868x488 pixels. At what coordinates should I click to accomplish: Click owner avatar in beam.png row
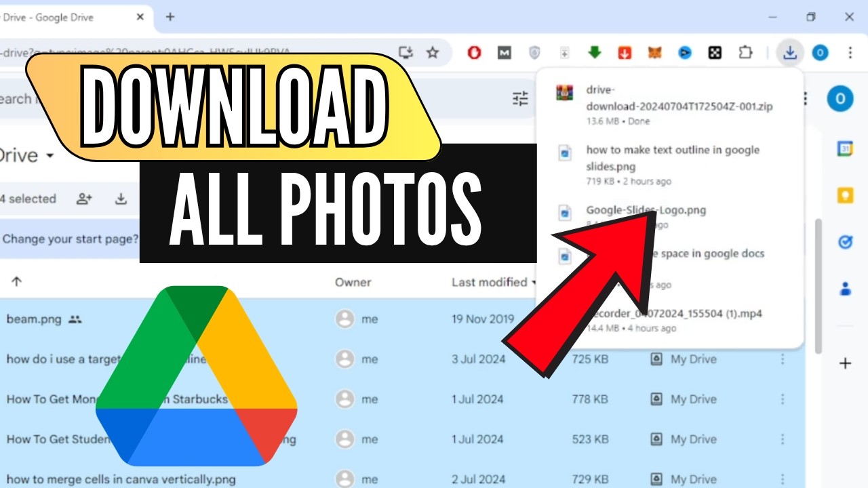(x=345, y=319)
